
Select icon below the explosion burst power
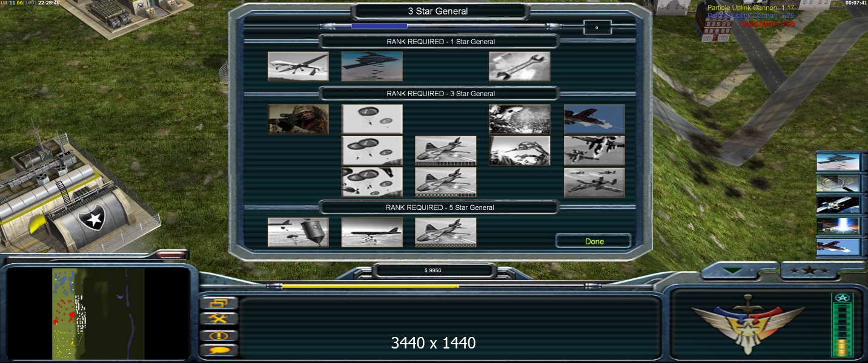(x=520, y=151)
